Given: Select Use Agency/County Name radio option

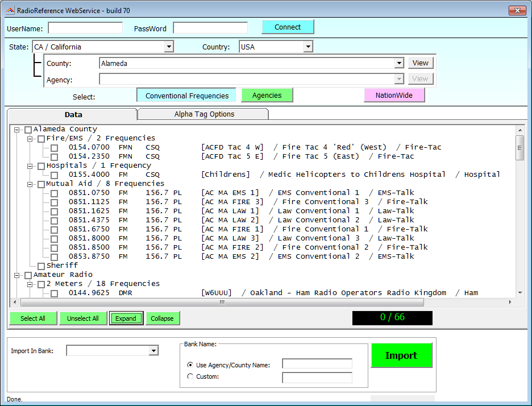Looking at the screenshot, I should click(190, 365).
